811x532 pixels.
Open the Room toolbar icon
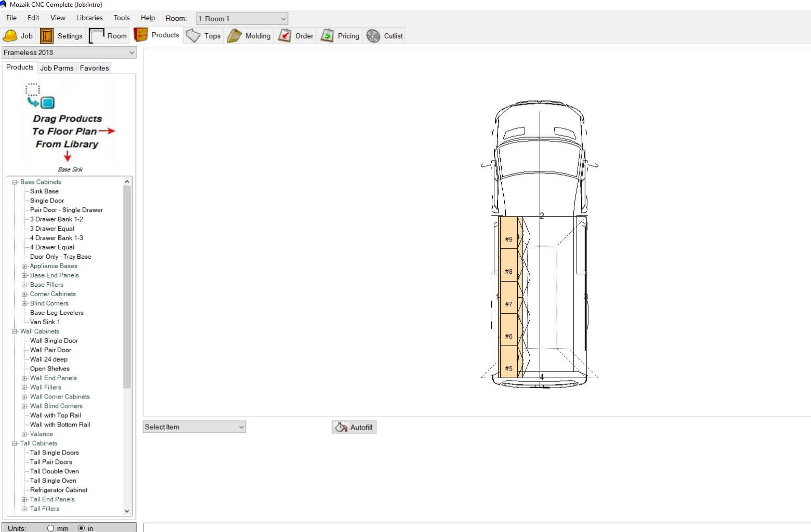[97, 36]
